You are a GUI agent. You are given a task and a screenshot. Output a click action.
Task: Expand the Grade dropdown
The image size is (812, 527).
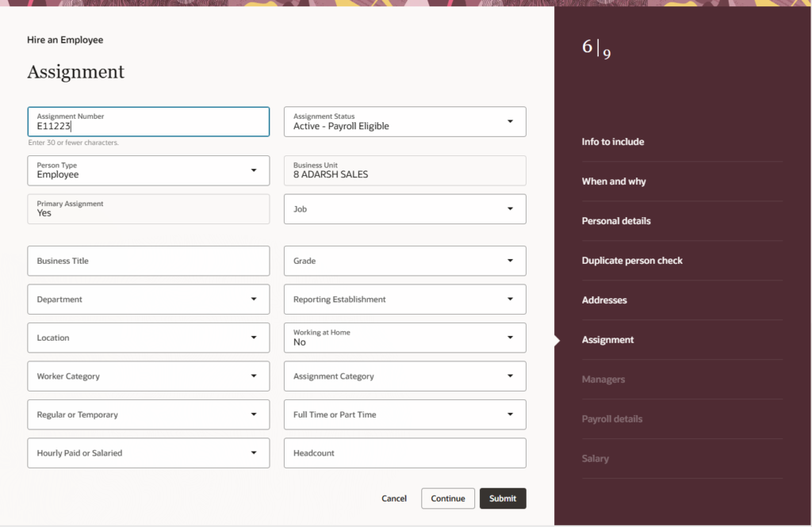(405, 261)
